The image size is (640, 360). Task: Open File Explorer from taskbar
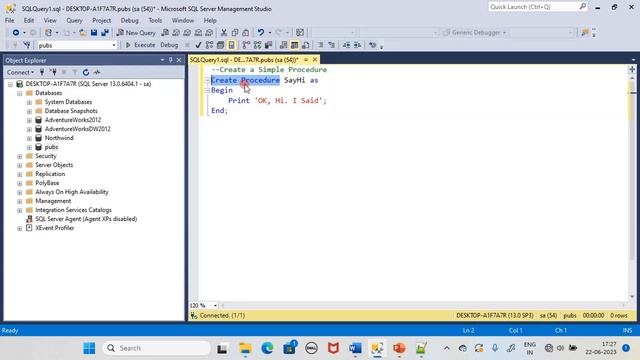pyautogui.click(x=245, y=348)
